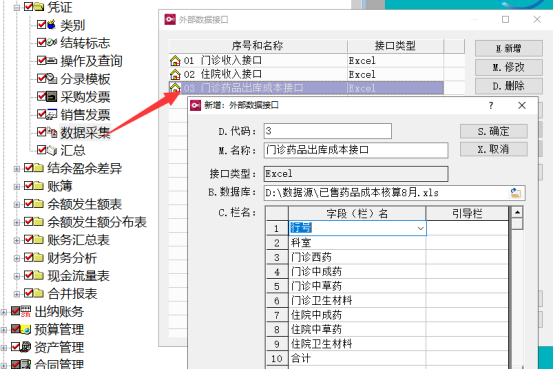Select the 科室 field row
The width and height of the screenshot is (554, 370).
point(387,243)
